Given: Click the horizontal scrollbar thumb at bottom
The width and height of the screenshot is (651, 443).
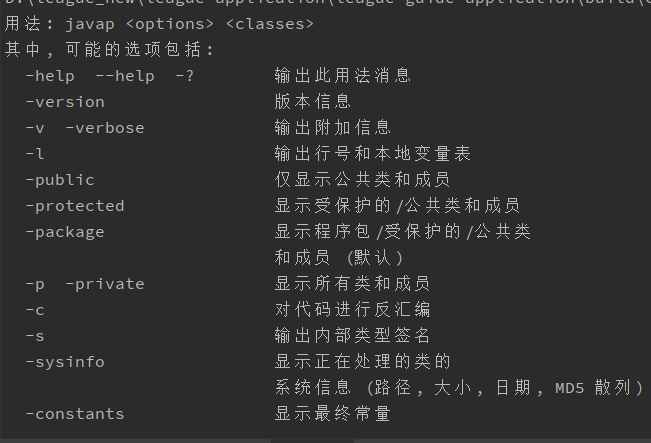Looking at the screenshot, I should click(x=312, y=441).
